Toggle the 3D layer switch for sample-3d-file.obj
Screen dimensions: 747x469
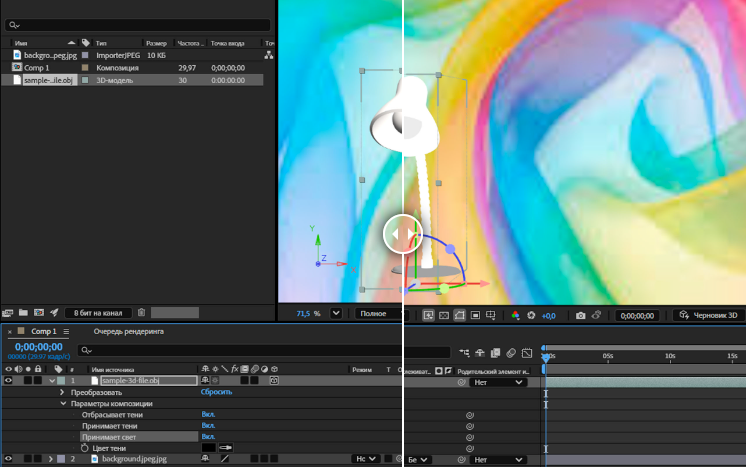274,380
